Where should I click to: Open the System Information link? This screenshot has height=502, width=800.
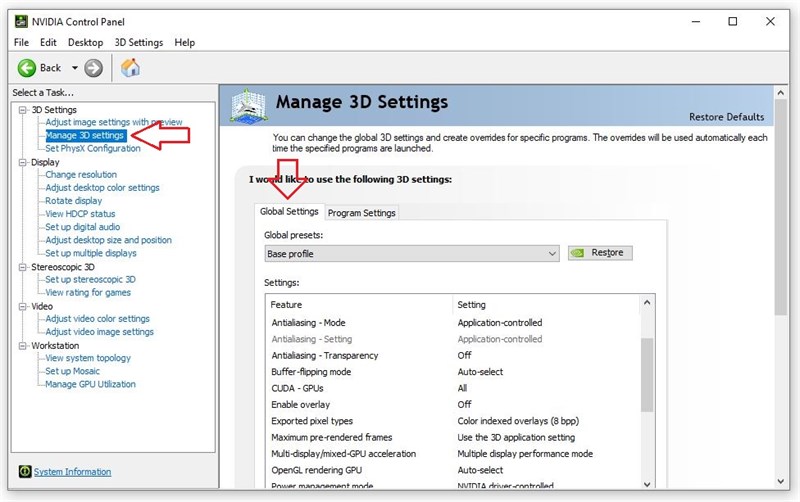(x=72, y=472)
